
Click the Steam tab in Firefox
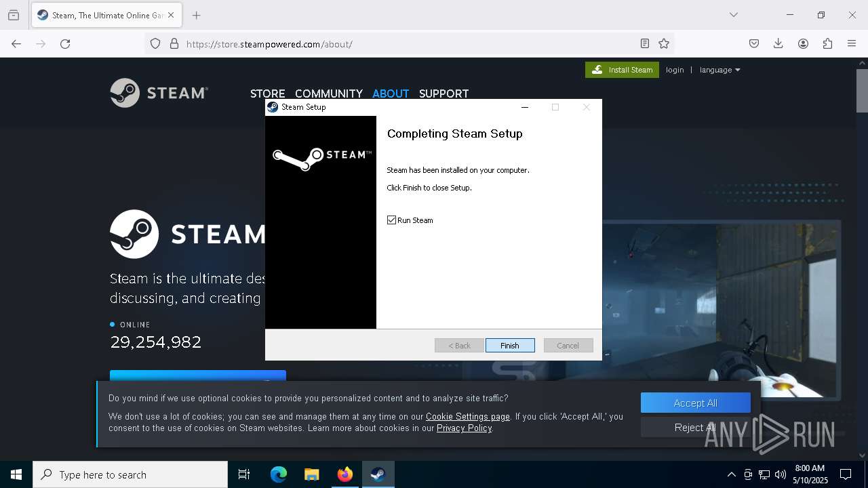105,15
